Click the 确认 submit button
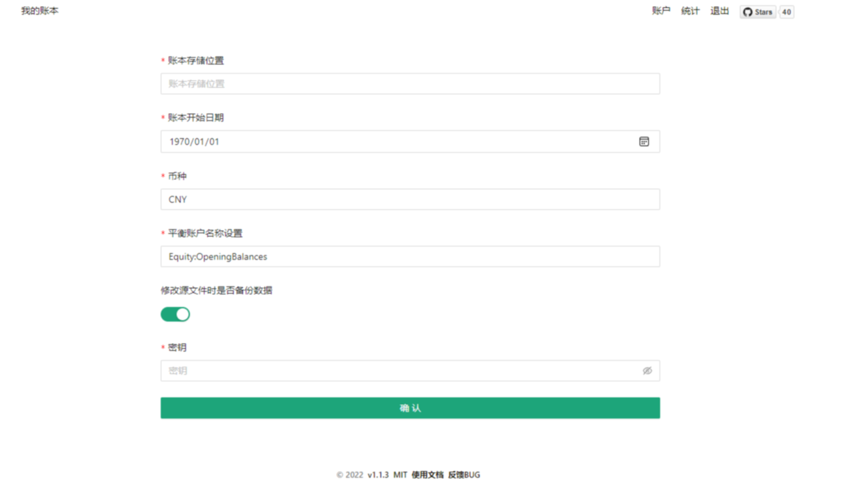This screenshot has width=868, height=493. click(410, 408)
